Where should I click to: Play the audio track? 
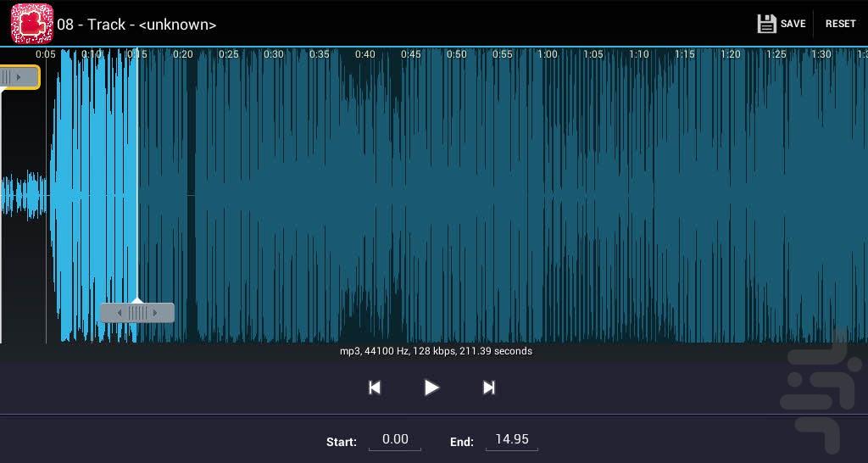(431, 388)
